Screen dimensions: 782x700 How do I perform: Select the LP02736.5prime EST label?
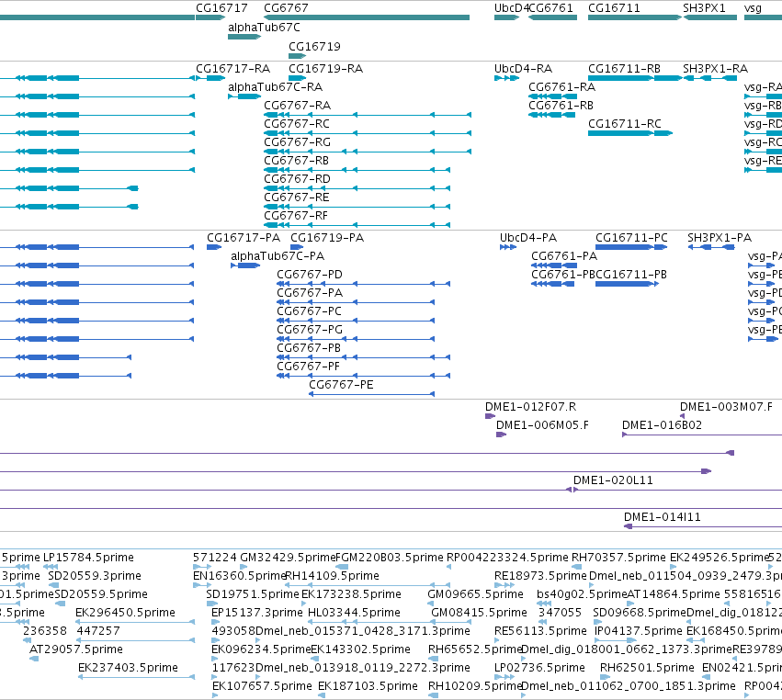tap(539, 668)
